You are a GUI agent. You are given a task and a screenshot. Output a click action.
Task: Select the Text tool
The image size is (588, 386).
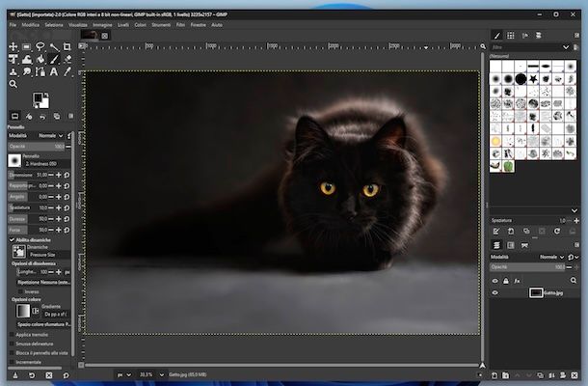coord(54,71)
